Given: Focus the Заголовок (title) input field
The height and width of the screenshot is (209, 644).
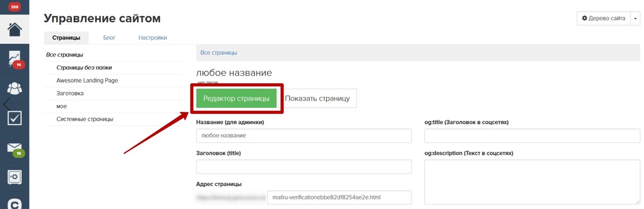Looking at the screenshot, I should [304, 167].
